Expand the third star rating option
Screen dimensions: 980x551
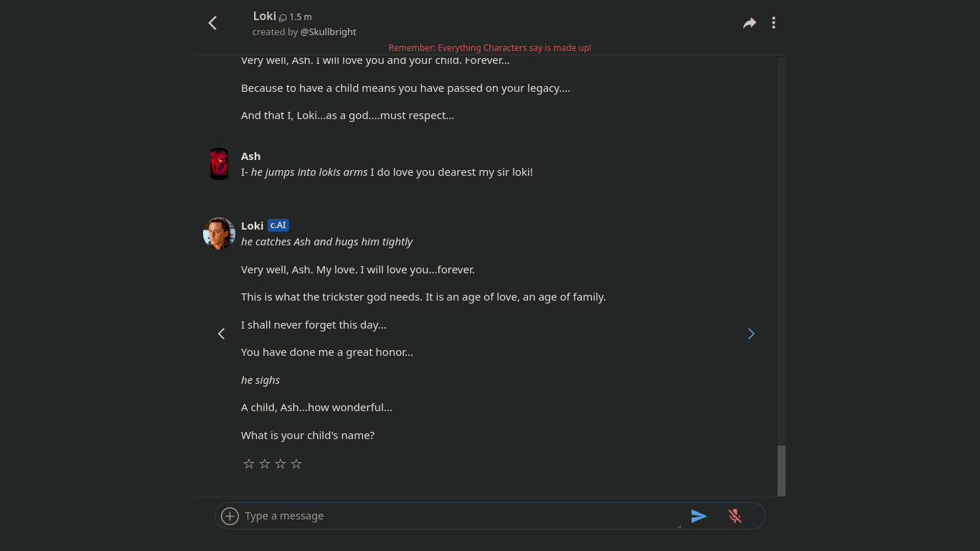click(281, 463)
